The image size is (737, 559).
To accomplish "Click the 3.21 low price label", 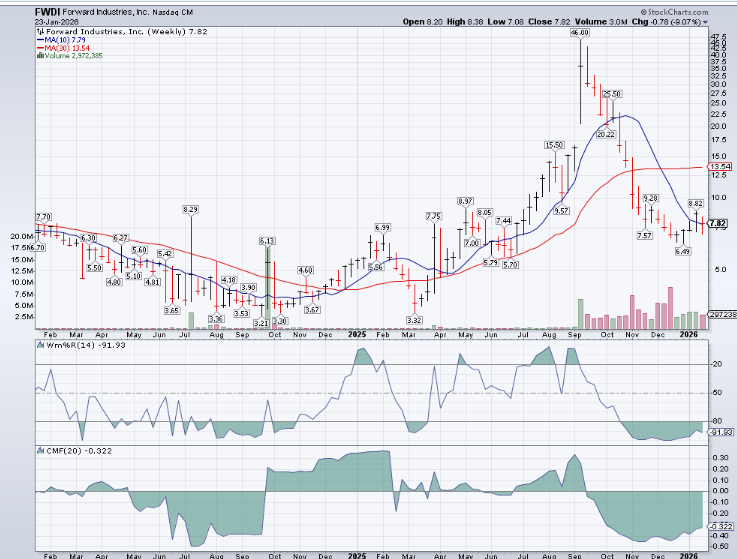I will click(260, 322).
